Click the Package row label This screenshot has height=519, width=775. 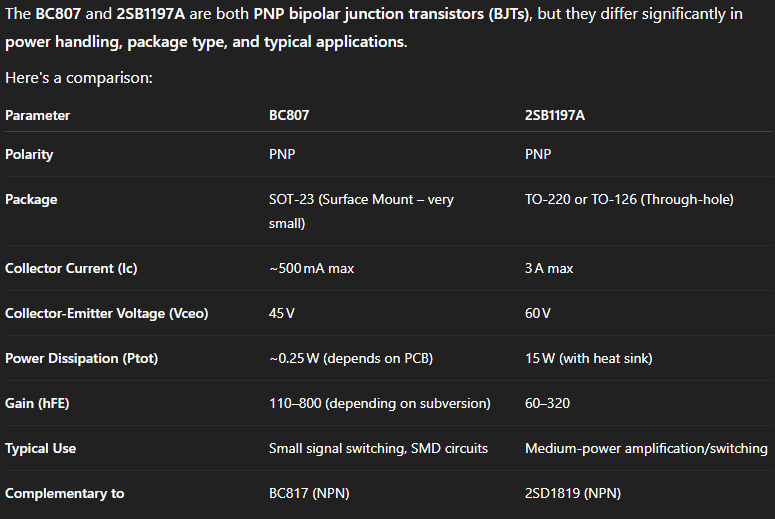(x=31, y=200)
